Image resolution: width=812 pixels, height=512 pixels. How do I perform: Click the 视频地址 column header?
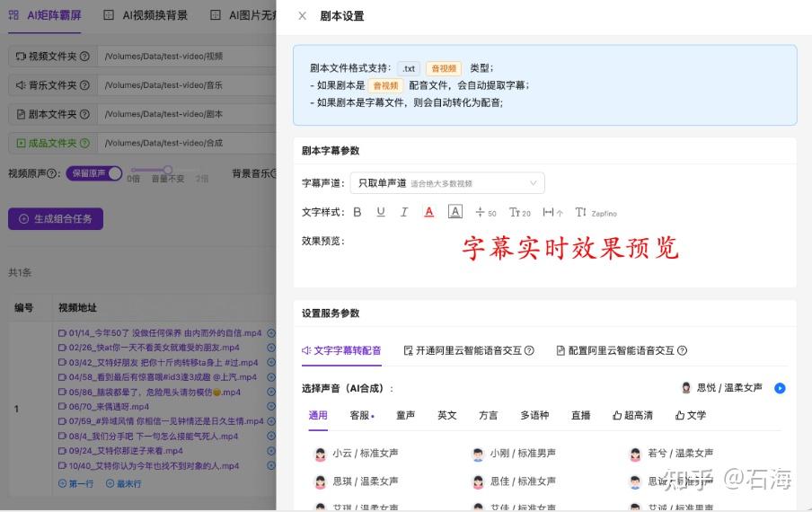click(77, 308)
